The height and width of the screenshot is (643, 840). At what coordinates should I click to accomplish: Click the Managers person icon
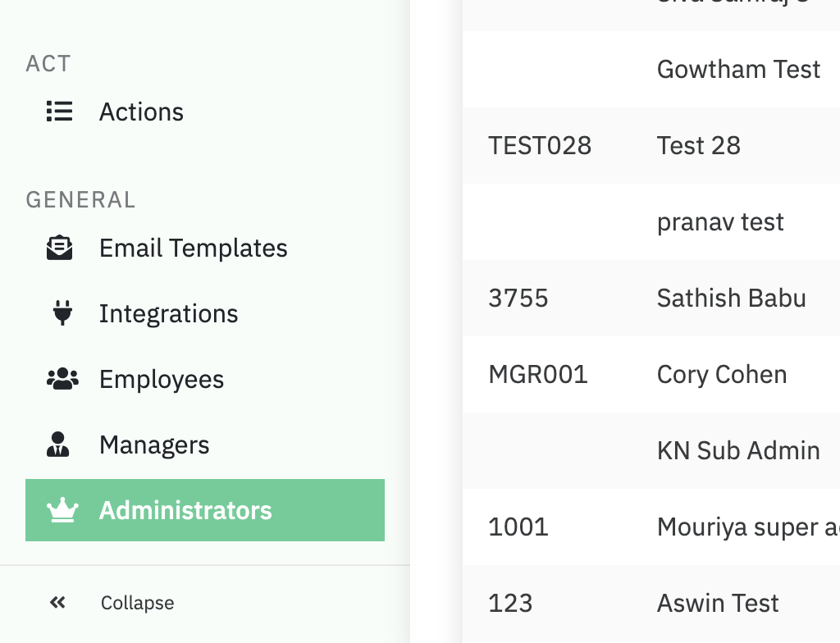coord(57,445)
